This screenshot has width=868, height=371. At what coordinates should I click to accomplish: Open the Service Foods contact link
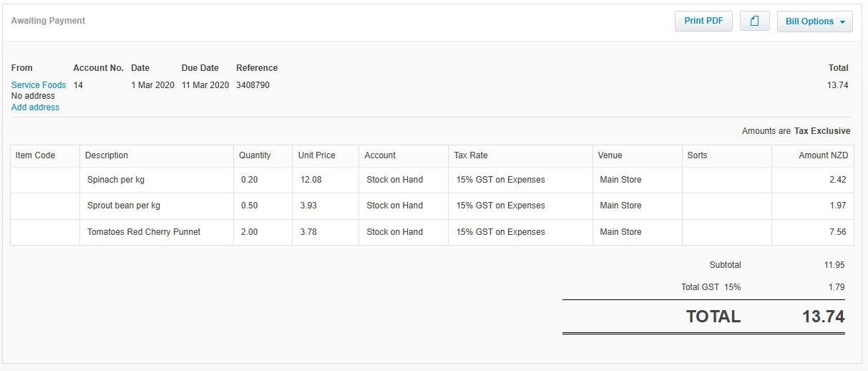(39, 85)
